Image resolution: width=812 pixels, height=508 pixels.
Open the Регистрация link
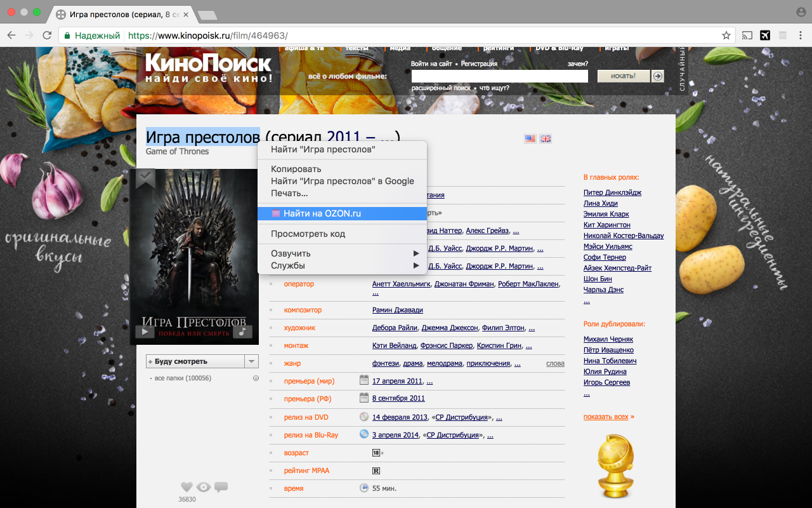[479, 63]
